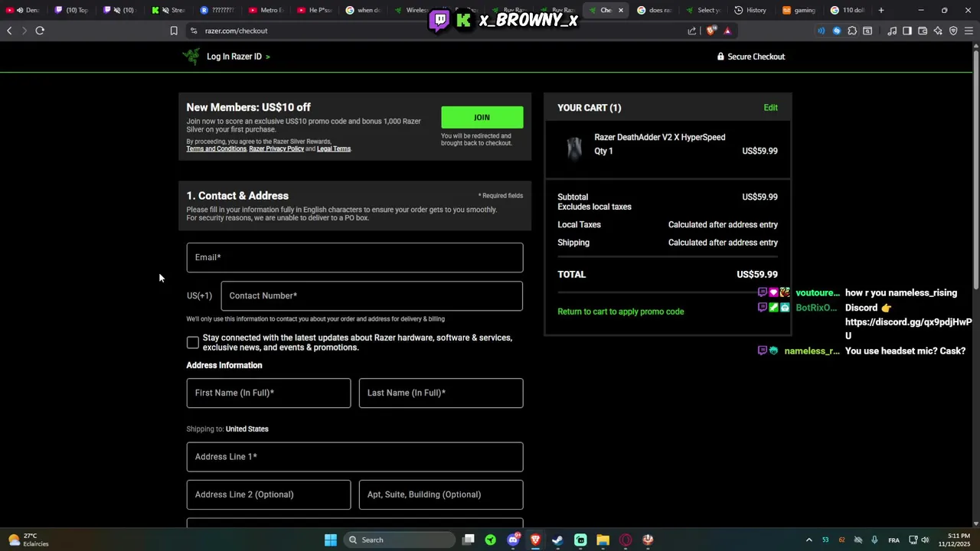Click the green JOIN button
This screenshot has height=551, width=980.
482,117
